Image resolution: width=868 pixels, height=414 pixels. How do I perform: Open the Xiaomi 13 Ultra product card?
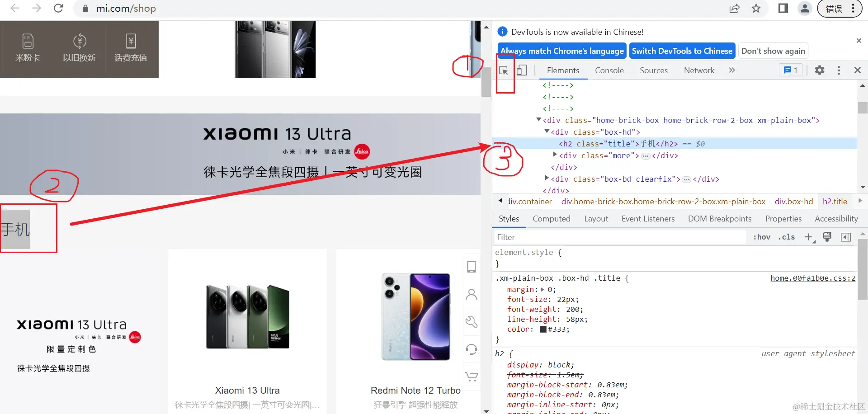tap(247, 331)
